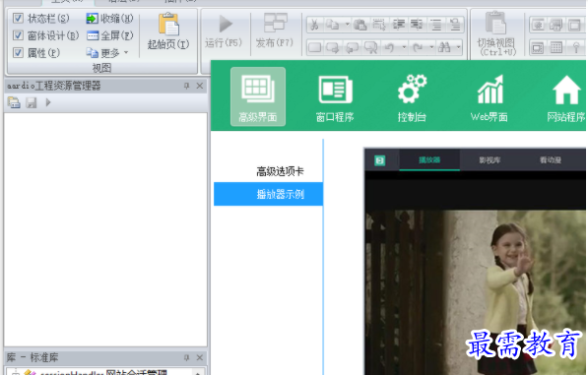Click the picture control icon
Image resolution: width=588 pixels, height=375 pixels.
pos(538,47)
